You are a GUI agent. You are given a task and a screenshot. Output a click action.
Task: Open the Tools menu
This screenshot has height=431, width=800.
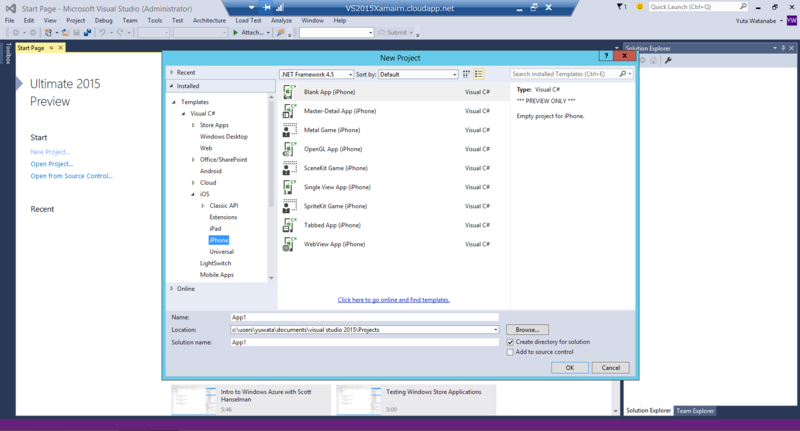click(155, 20)
